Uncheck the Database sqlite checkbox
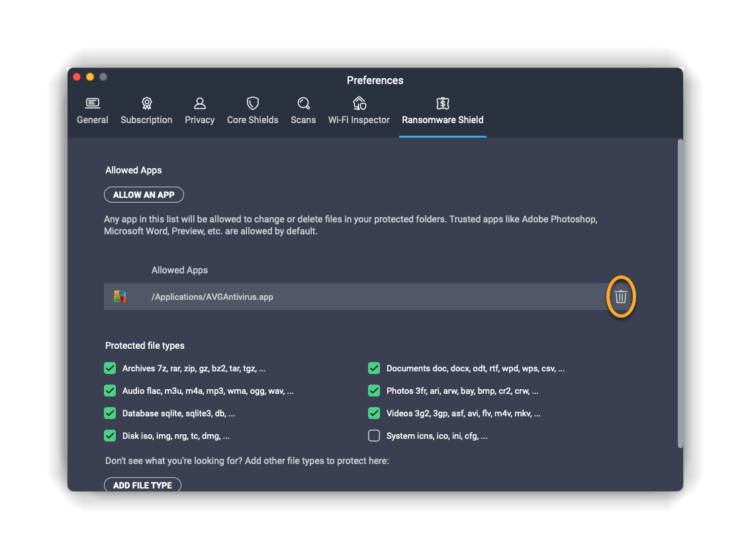Viewport: 752px width, 560px height. coord(110,413)
